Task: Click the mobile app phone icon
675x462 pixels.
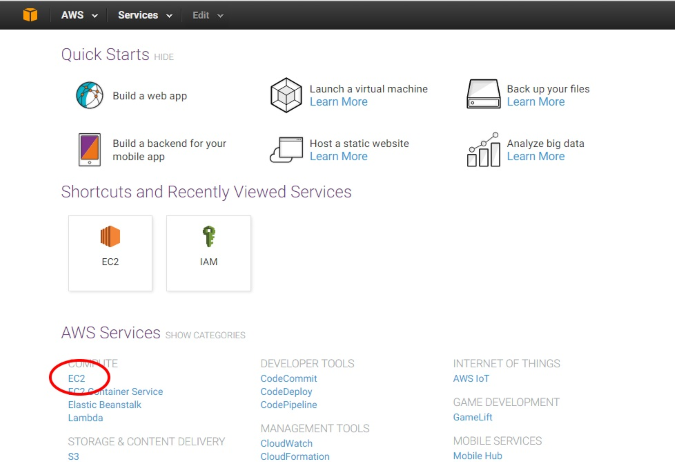Action: click(90, 149)
